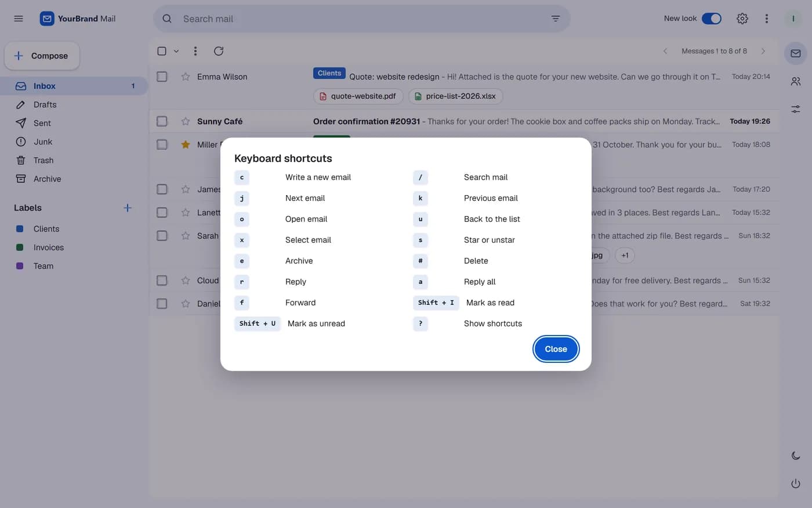Unstar the Miller email
The image size is (812, 508).
click(186, 145)
